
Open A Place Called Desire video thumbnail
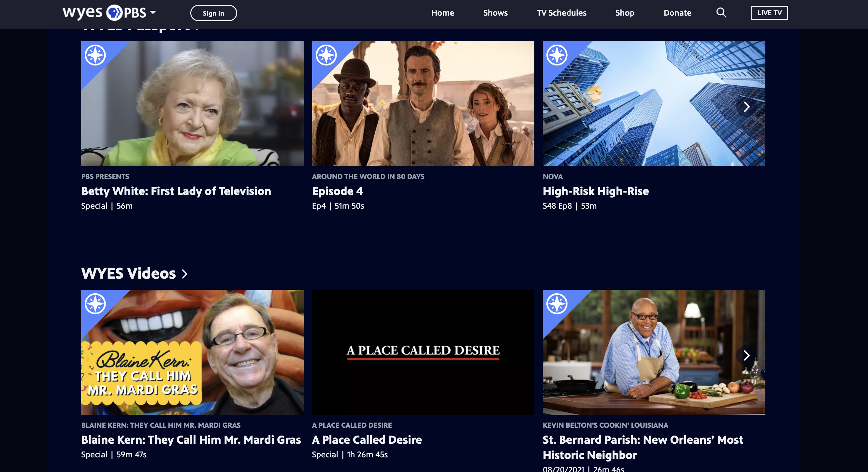tap(423, 352)
